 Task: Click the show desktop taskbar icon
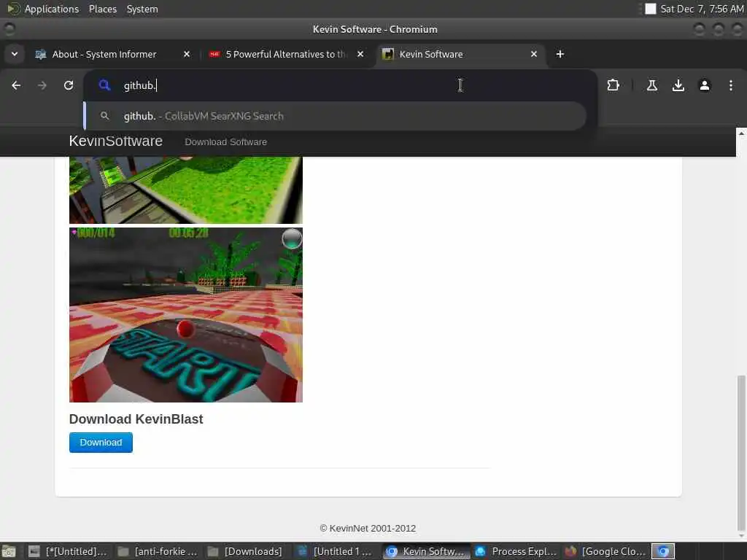9,551
